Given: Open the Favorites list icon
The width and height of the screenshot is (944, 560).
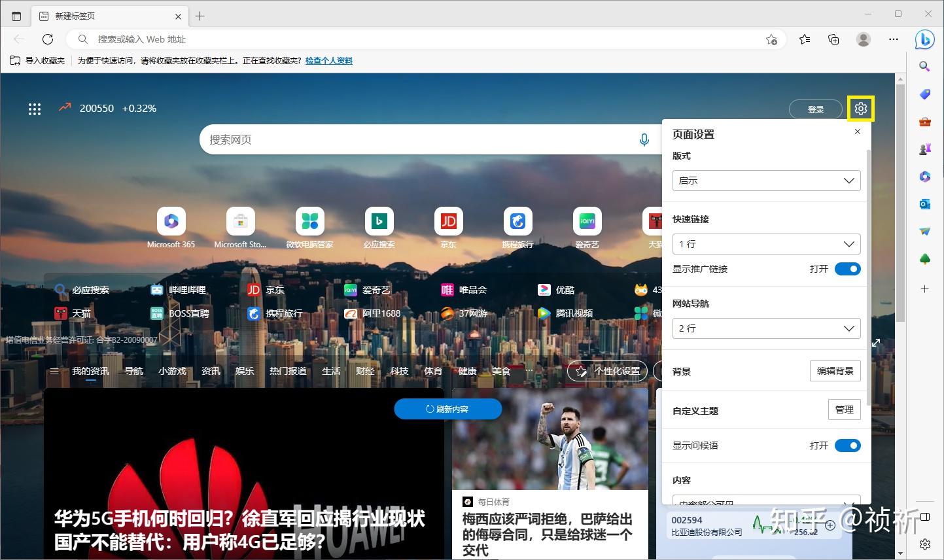Looking at the screenshot, I should (805, 39).
